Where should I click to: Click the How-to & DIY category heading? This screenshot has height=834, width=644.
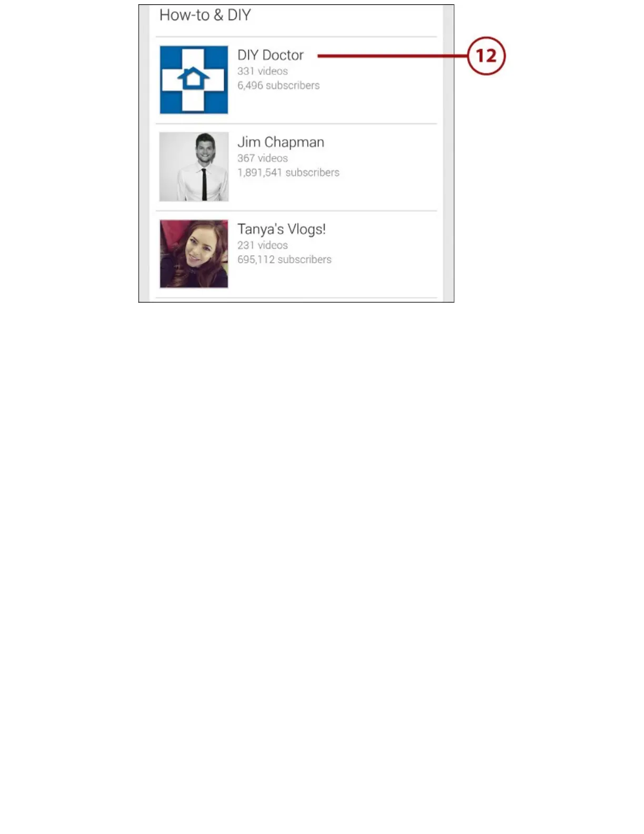click(x=205, y=15)
